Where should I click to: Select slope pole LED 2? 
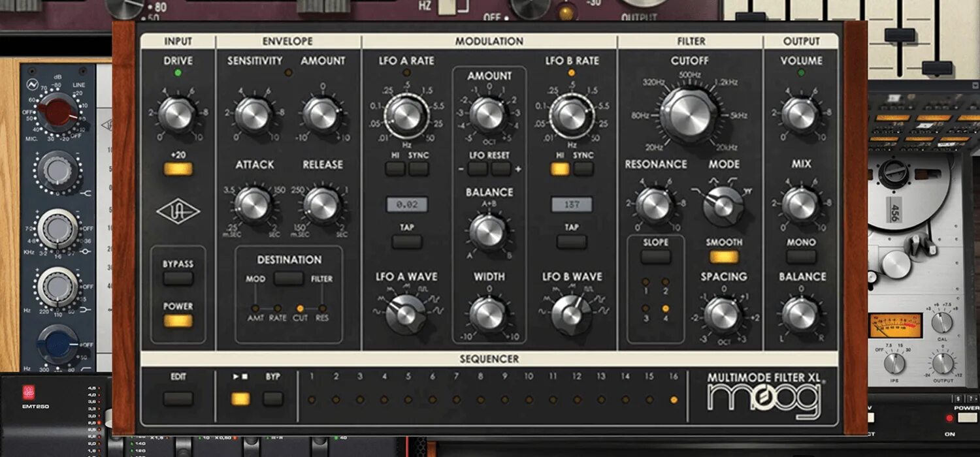pos(665,281)
